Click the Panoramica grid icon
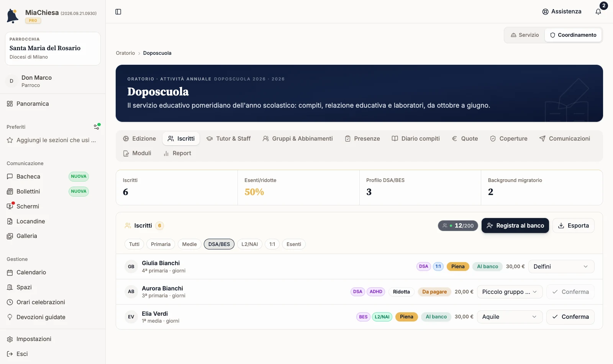 pos(10,104)
